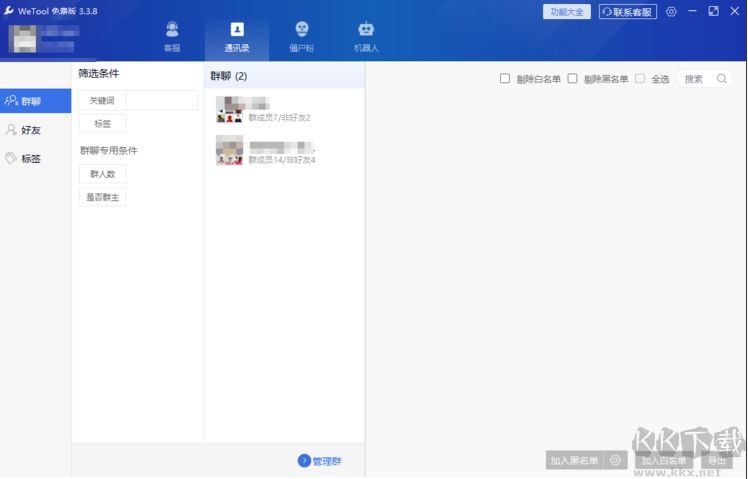Click the avatar of the 7-member group
The width and height of the screenshot is (748, 479).
[x=229, y=109]
